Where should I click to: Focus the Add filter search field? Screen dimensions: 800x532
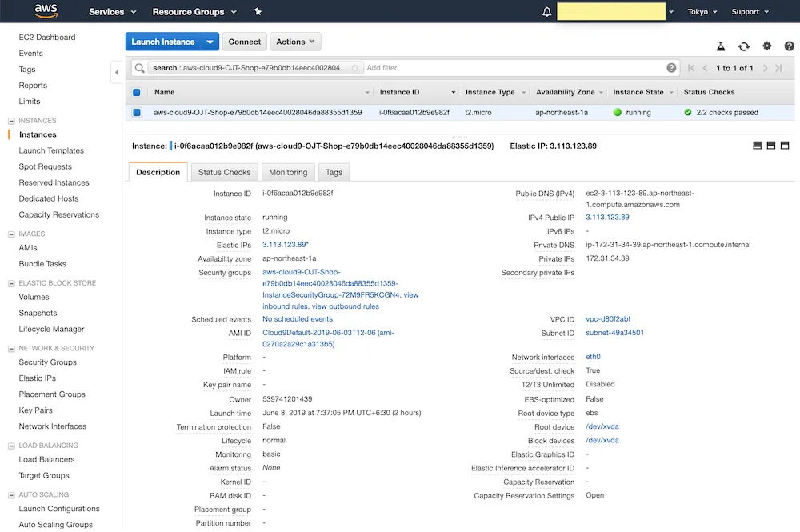[513, 68]
